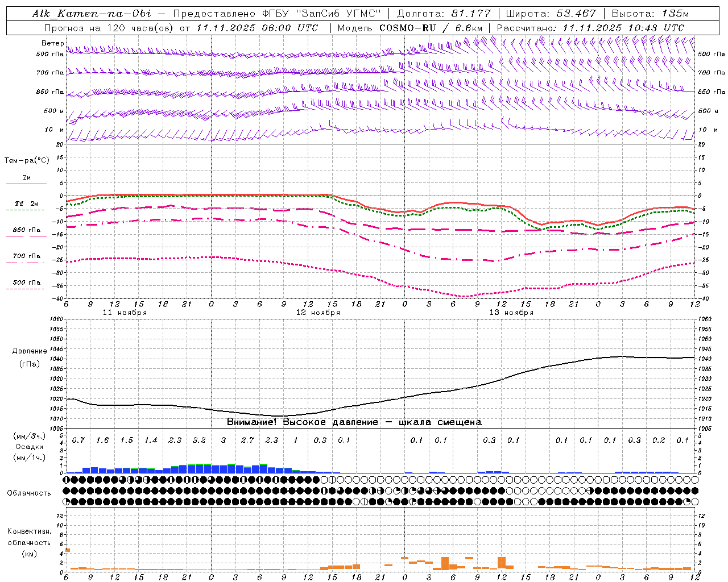Viewport: 728px width, 582px height.
Task: Click the 3-hour precipitation value 0.2
Action: coord(659,440)
